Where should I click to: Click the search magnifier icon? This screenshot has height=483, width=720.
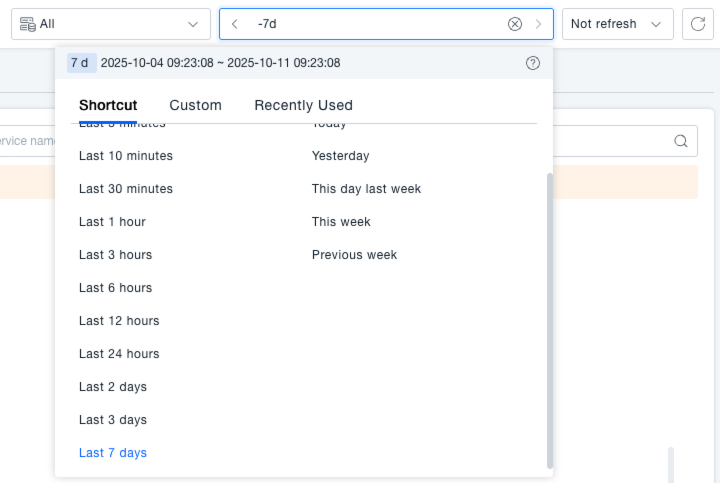[x=681, y=141]
